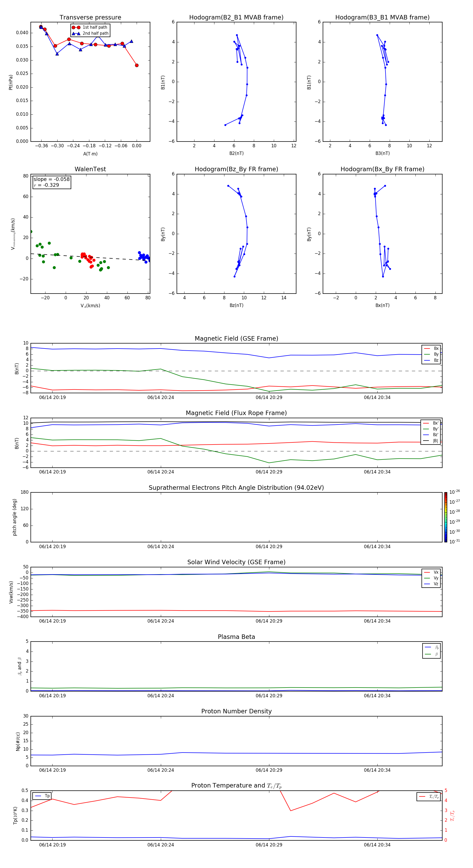Click the 'B3(nT)' x-axis label

pos(382,153)
